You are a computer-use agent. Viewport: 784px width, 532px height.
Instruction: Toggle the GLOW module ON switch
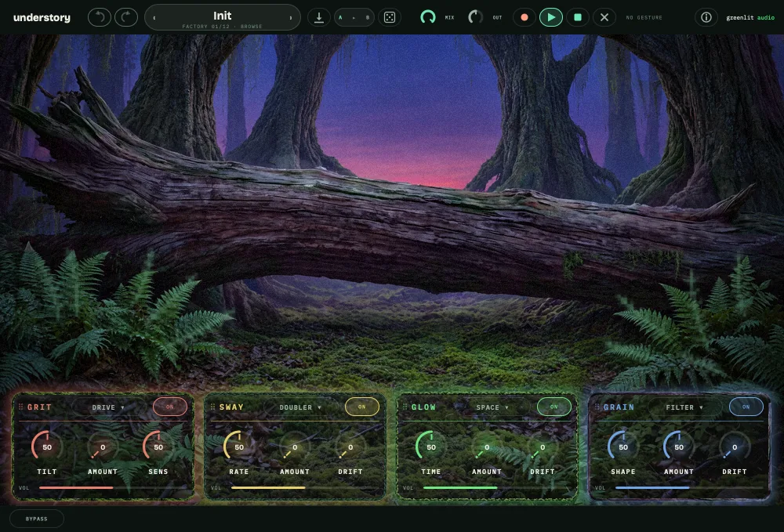[x=554, y=407]
